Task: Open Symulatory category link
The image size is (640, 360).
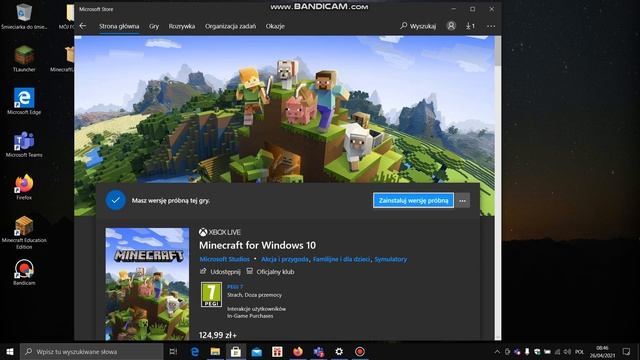Action: tap(391, 259)
